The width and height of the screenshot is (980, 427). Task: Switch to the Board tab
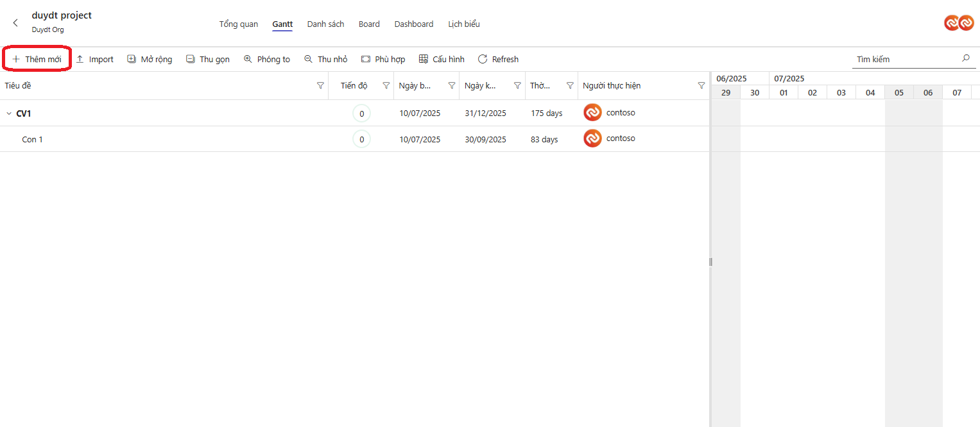369,24
